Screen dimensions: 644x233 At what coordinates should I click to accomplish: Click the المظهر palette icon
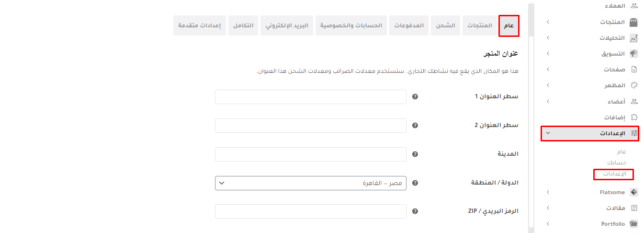coord(634,85)
